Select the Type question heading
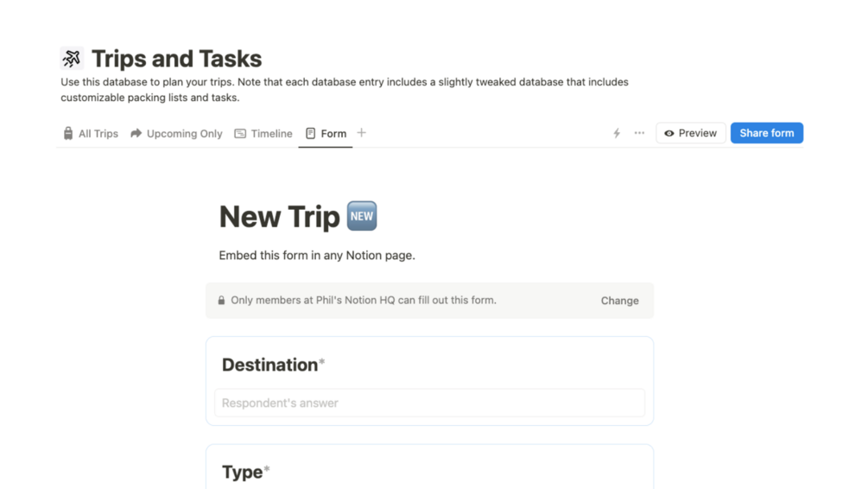 pyautogui.click(x=242, y=472)
